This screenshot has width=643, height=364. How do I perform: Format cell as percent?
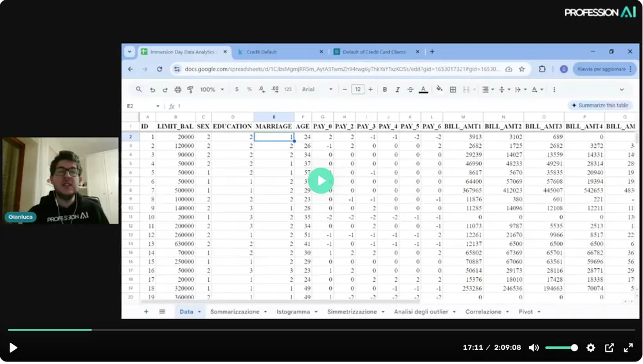[249, 89]
